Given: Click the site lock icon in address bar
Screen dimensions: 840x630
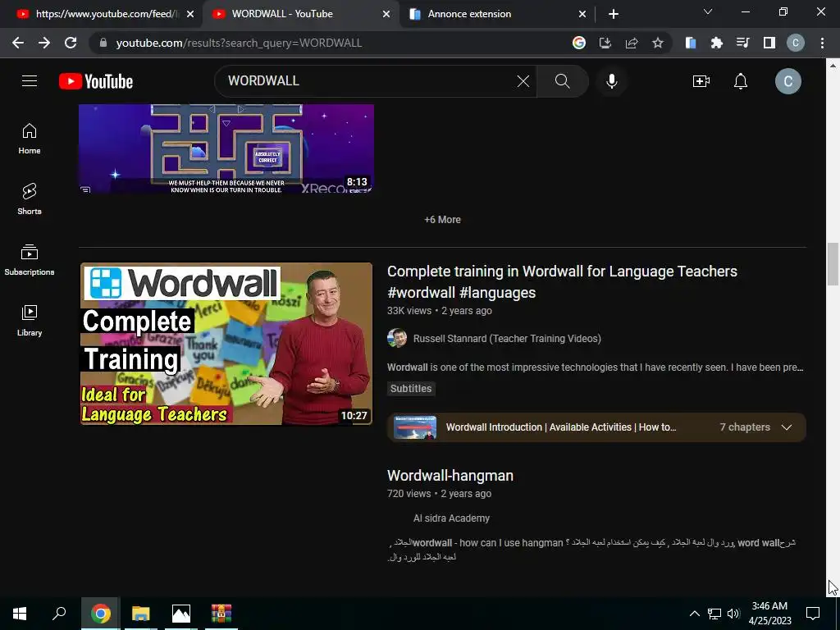Looking at the screenshot, I should pyautogui.click(x=103, y=43).
